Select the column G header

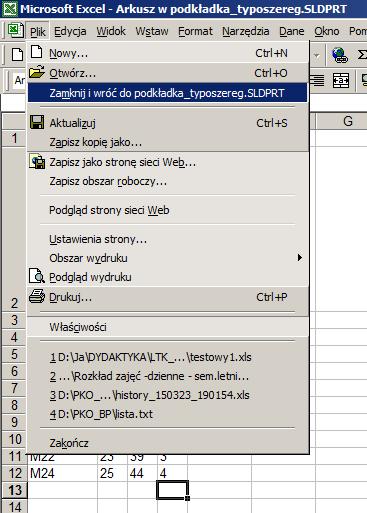[347, 121]
